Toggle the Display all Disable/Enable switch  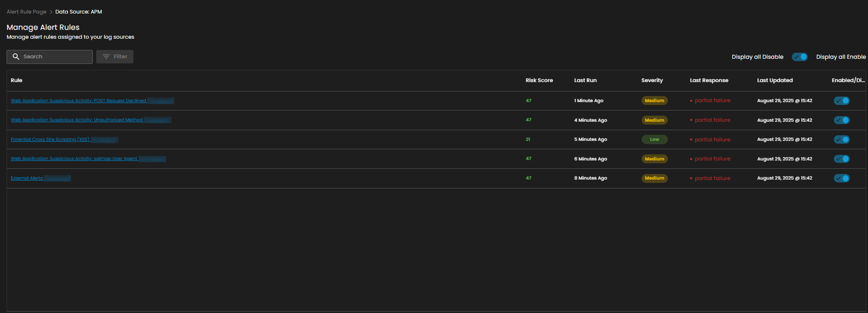[x=799, y=57]
